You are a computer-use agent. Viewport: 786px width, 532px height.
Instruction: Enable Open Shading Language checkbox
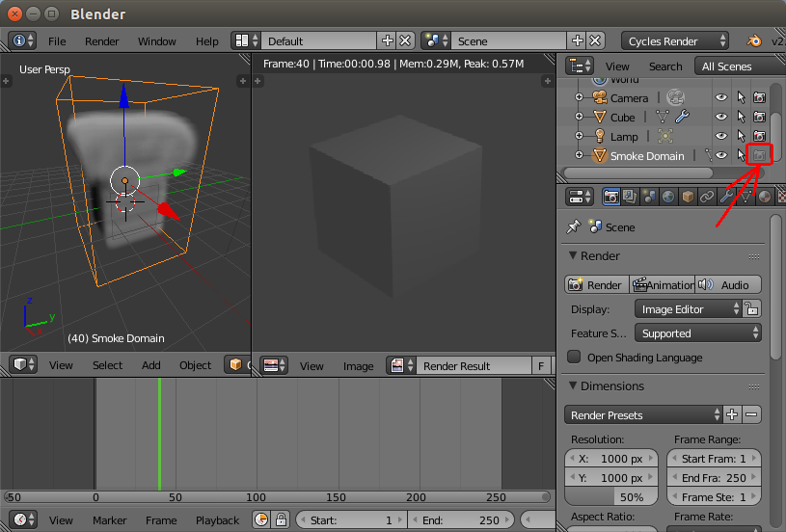[x=574, y=357]
